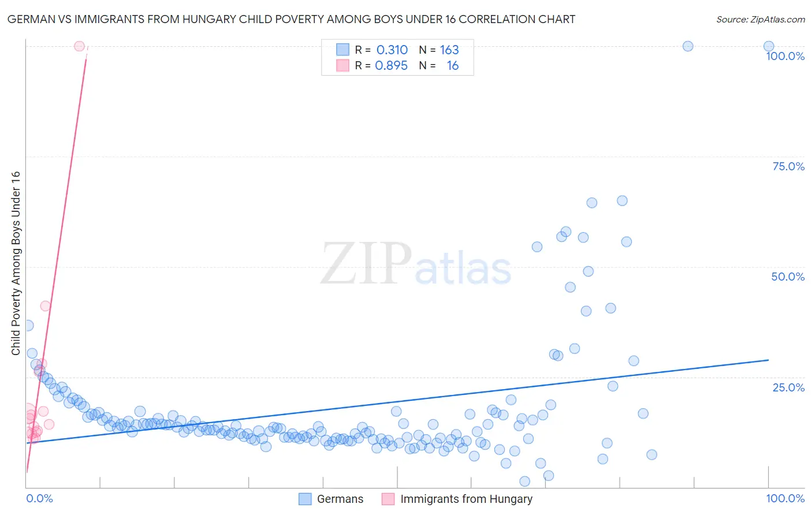Click the Child Poverty Among Boys y-axis title
This screenshot has height=515, width=812.
[x=16, y=263]
